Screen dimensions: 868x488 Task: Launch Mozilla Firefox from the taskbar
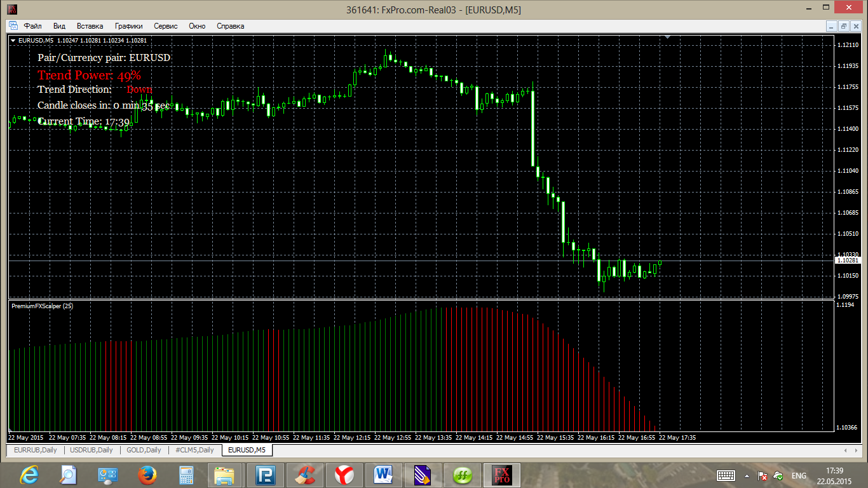147,475
